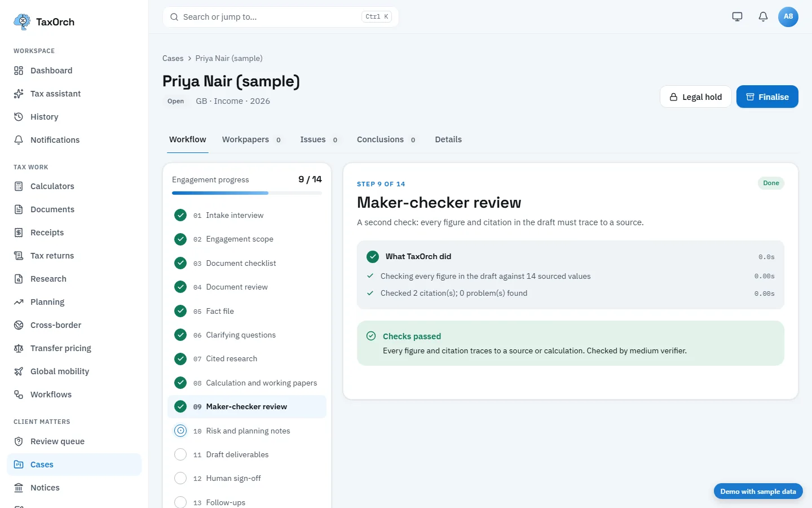Click the bell notifications icon in header
This screenshot has height=508, width=812.
763,16
